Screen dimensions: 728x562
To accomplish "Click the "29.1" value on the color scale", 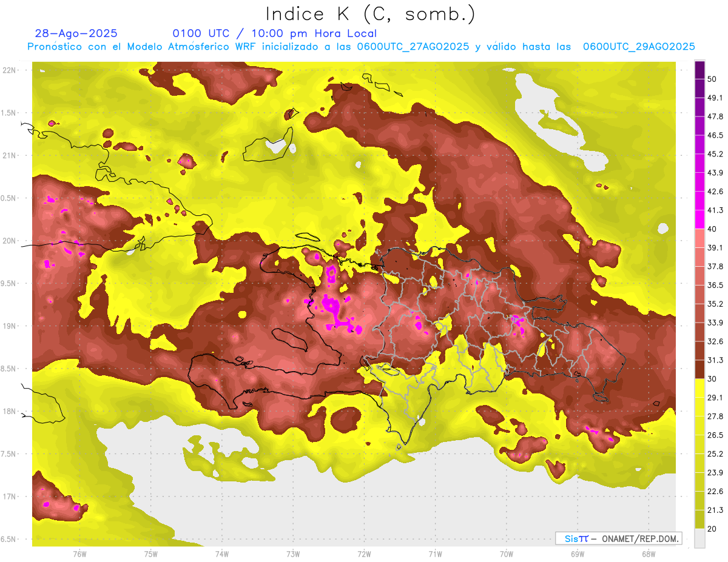I will [x=715, y=397].
